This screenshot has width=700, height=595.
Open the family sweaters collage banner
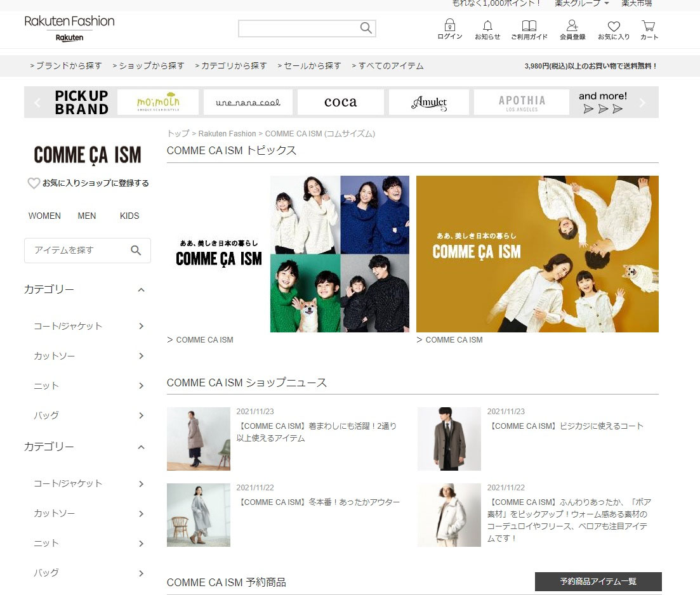[288, 254]
